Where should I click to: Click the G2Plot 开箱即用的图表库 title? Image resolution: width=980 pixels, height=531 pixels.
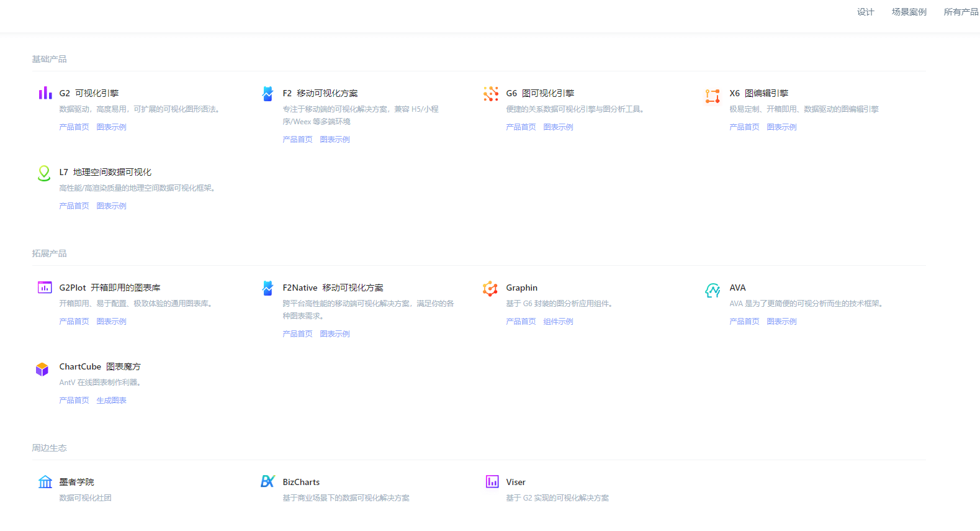[110, 288]
